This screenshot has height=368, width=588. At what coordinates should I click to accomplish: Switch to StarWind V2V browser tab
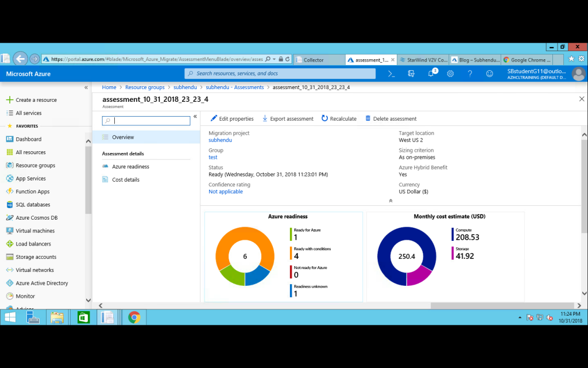coord(423,60)
